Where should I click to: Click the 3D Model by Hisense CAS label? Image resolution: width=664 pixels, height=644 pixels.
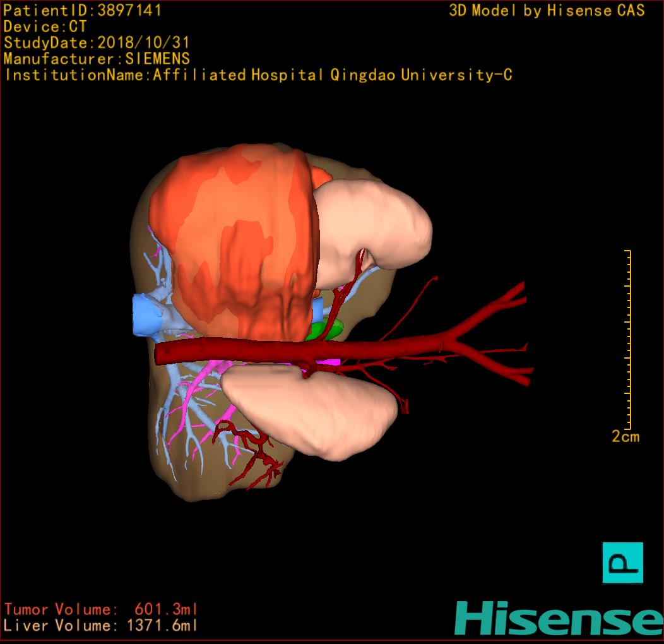pos(547,10)
